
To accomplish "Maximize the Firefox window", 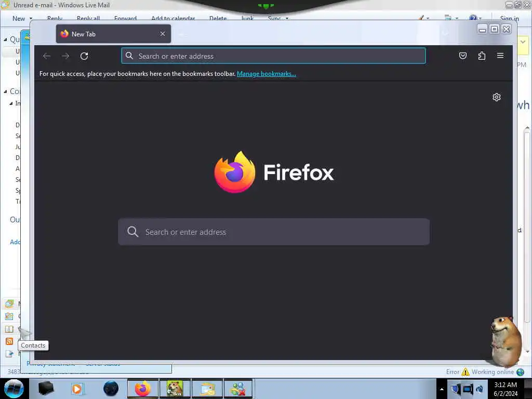I will point(495,29).
